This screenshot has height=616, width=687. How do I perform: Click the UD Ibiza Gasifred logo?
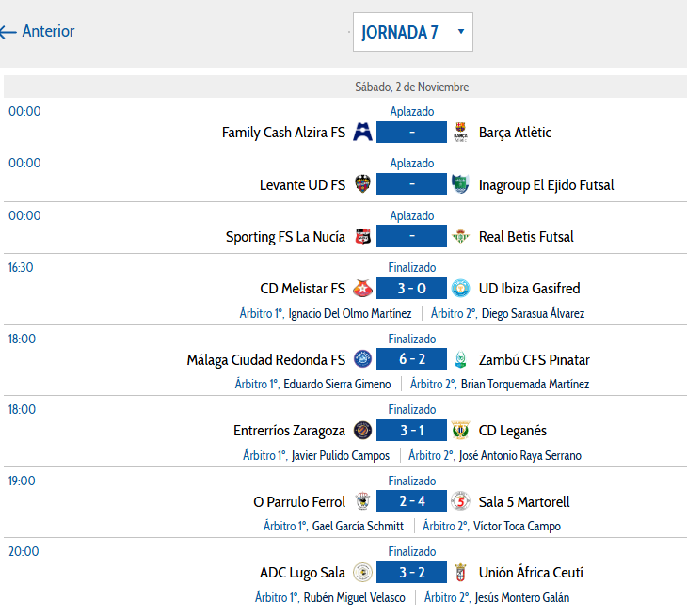pyautogui.click(x=460, y=289)
